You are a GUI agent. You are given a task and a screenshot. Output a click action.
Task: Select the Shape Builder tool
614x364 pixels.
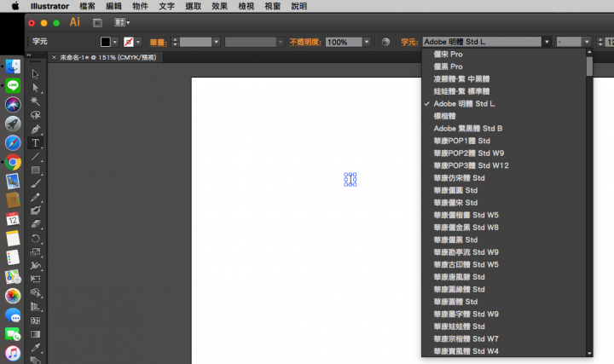click(x=35, y=292)
